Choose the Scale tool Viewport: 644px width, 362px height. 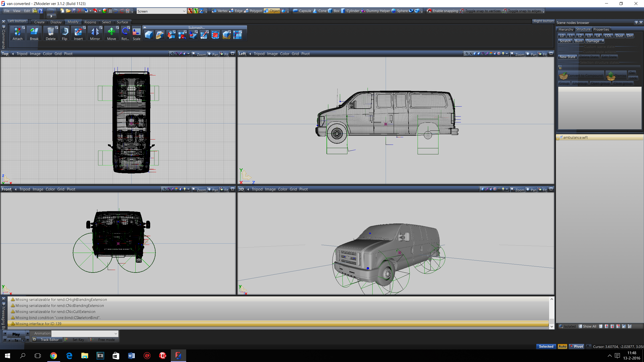click(136, 33)
